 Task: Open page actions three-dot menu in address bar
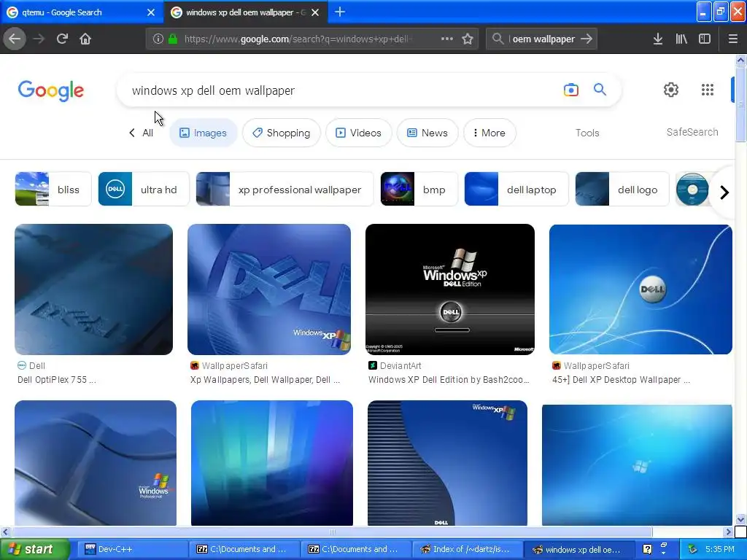(447, 39)
